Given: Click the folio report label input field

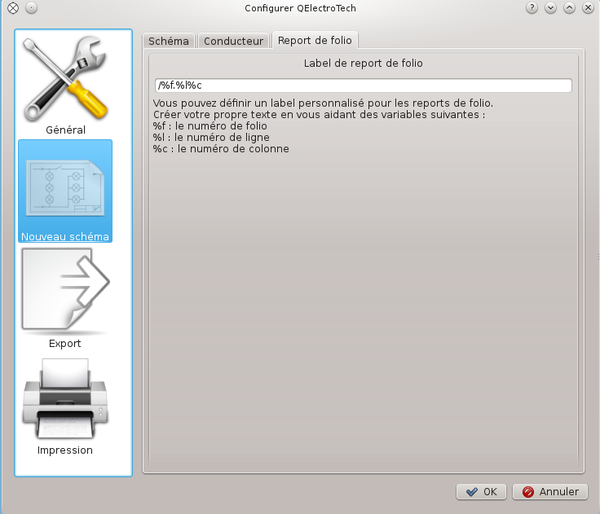Looking at the screenshot, I should point(363,85).
